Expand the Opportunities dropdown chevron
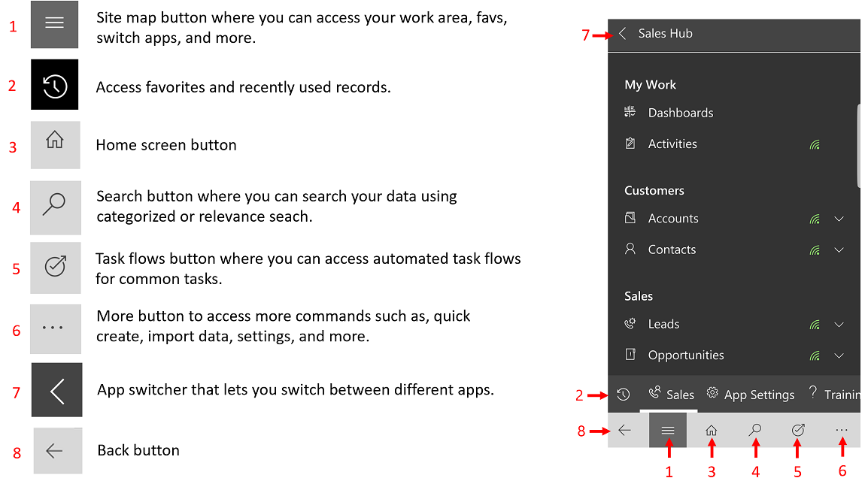 [x=839, y=355]
